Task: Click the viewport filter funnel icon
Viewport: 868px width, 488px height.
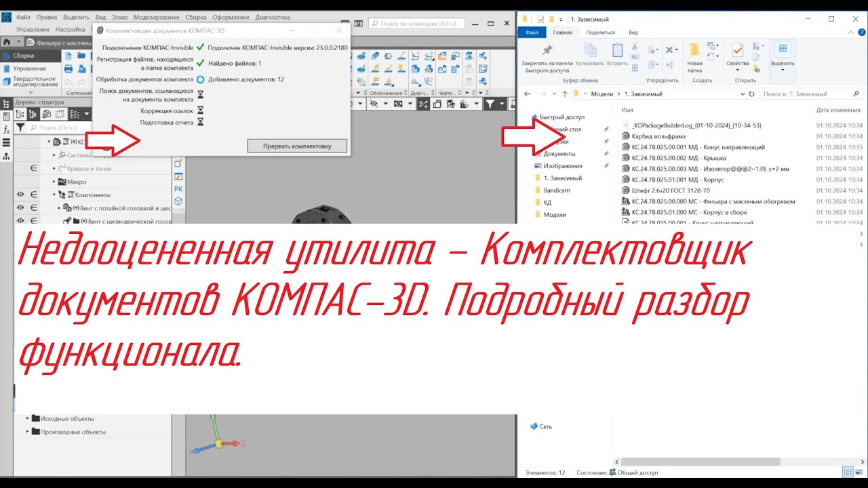Action: 490,104
